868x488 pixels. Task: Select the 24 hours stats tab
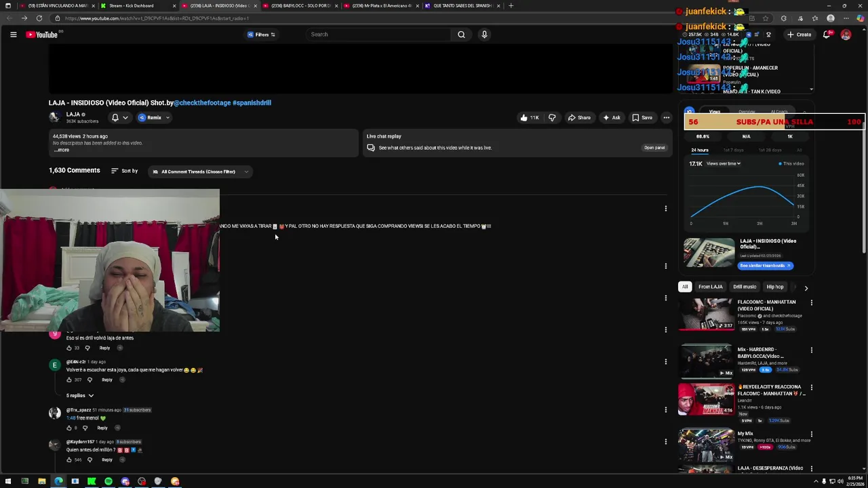(x=700, y=150)
